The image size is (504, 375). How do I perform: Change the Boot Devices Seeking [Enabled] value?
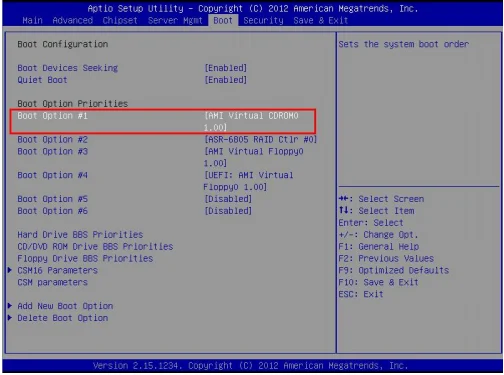[226, 68]
